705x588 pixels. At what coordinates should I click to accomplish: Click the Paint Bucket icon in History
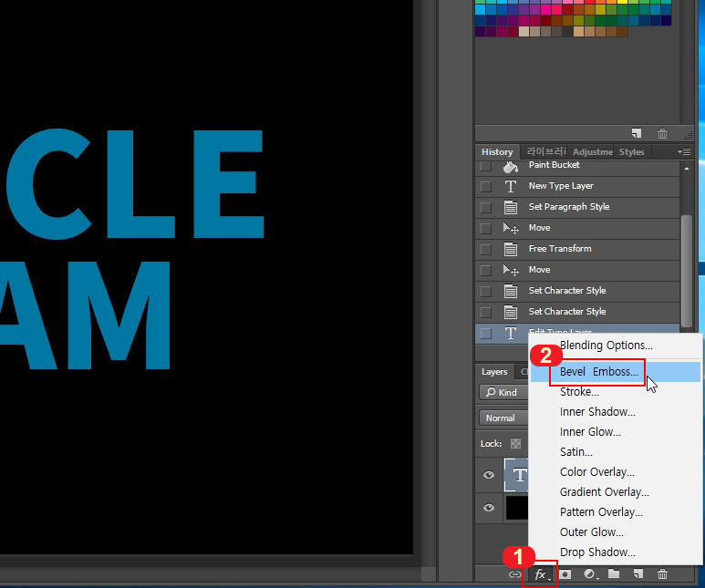click(x=511, y=166)
